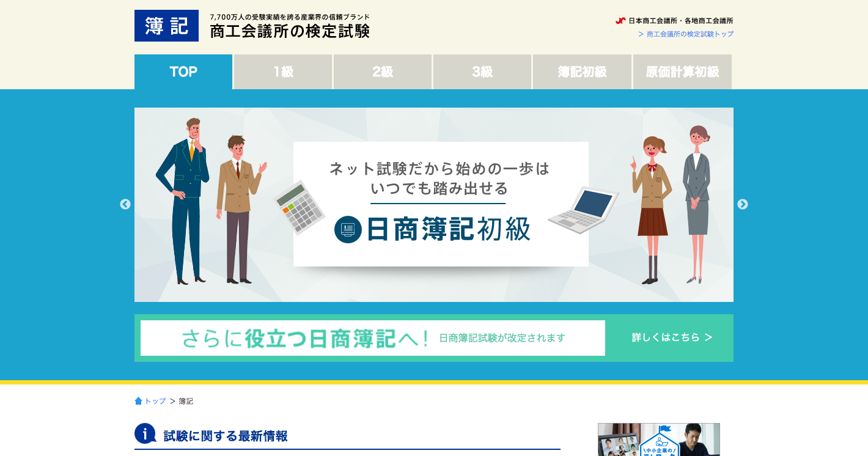Switch to the 2級 tab
The image size is (868, 456).
[x=383, y=72]
